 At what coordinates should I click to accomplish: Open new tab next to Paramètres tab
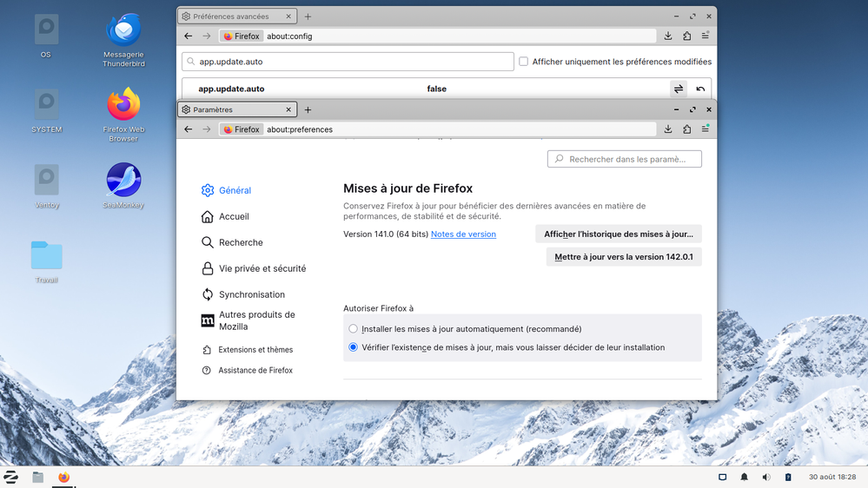pos(308,110)
